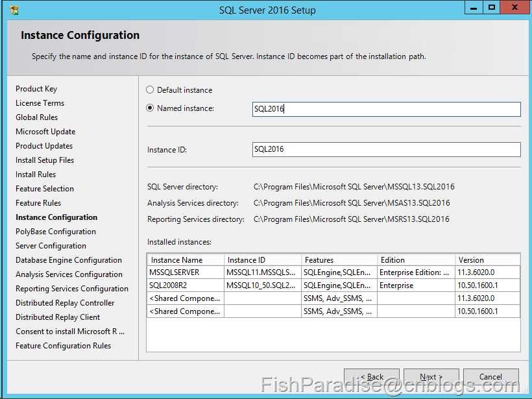Click the Analysis Services directory path MSAS13.SQL2016
Screen dimensions: 532x399
352,203
